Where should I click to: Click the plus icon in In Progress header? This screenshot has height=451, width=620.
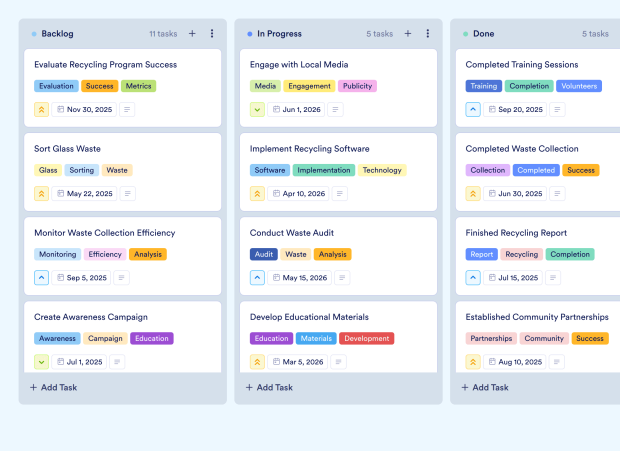408,33
